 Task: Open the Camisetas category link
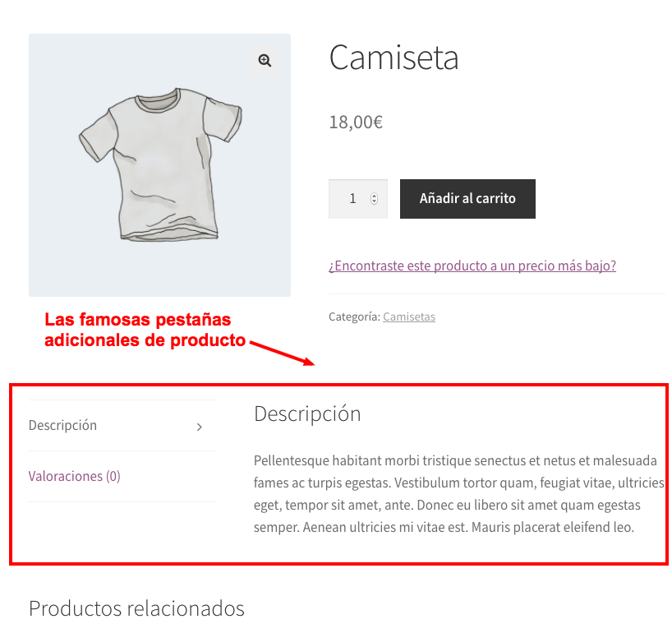409,317
